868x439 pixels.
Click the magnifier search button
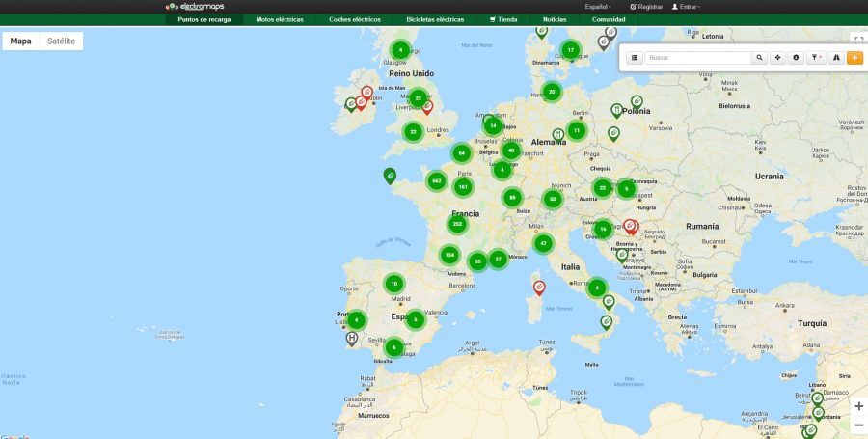759,58
